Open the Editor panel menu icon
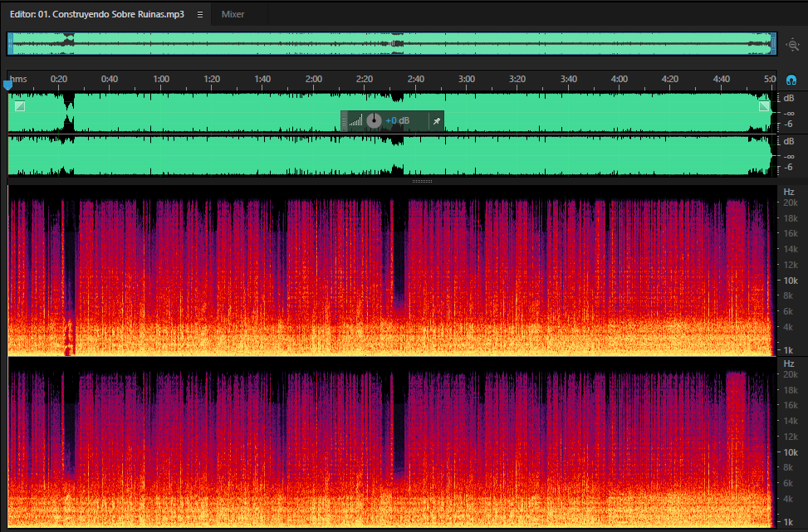 pos(200,14)
